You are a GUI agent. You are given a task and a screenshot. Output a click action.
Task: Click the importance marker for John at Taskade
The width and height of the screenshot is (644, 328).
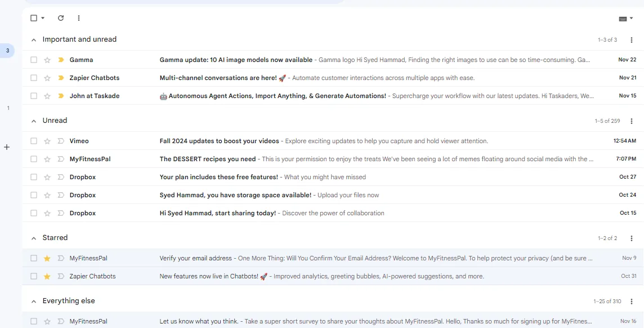pyautogui.click(x=61, y=95)
